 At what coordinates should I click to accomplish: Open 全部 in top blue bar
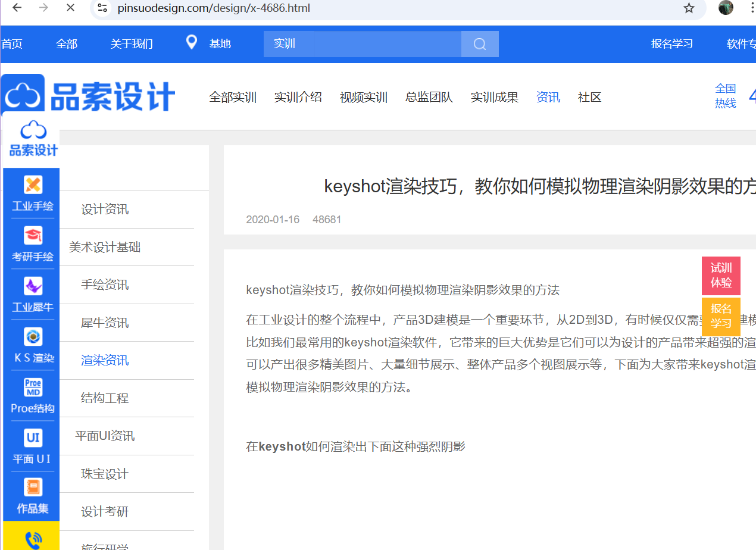point(67,44)
